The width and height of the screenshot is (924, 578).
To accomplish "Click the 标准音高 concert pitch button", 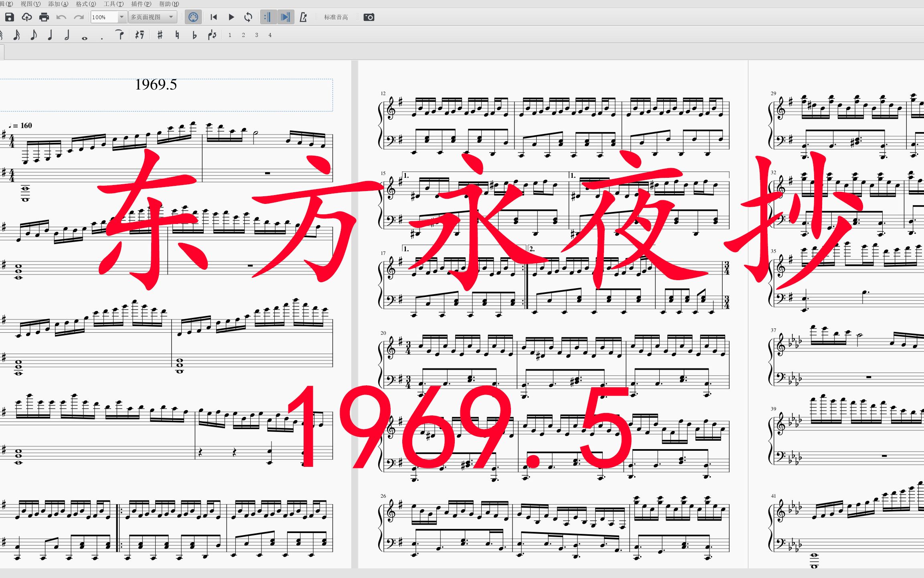I will (x=336, y=17).
